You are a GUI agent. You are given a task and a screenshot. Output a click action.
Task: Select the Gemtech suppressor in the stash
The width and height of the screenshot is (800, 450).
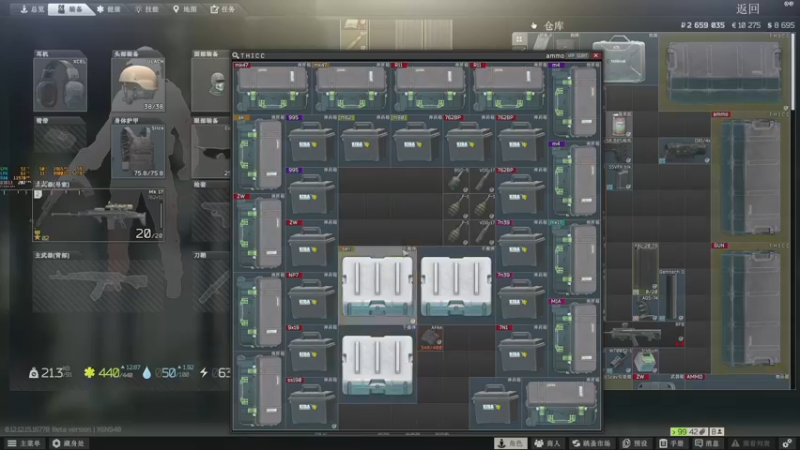click(671, 295)
